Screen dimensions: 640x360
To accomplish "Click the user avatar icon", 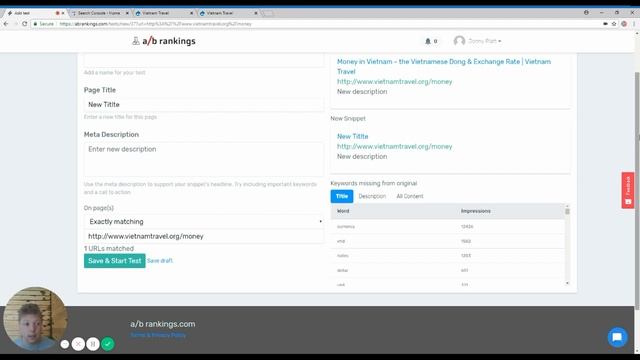I will (x=459, y=41).
